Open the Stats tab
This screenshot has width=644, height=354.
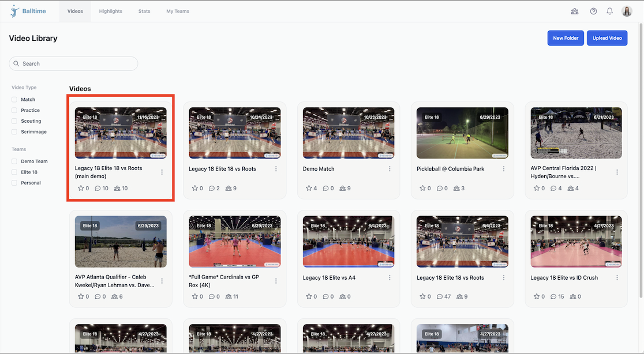[x=144, y=12]
